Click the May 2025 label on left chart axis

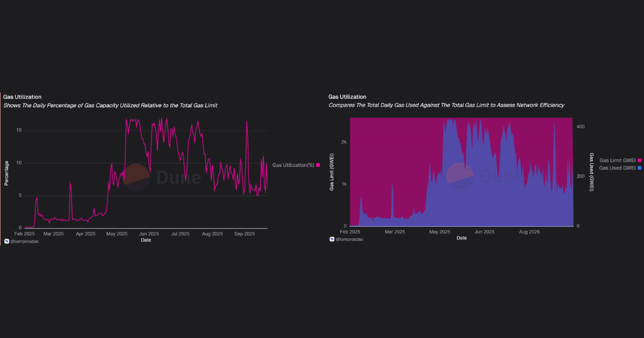click(116, 233)
